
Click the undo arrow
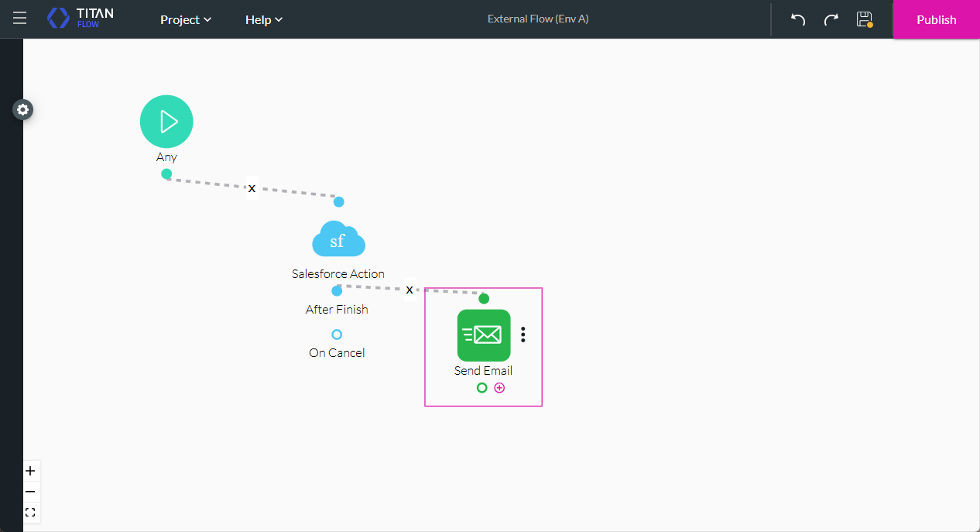point(798,19)
